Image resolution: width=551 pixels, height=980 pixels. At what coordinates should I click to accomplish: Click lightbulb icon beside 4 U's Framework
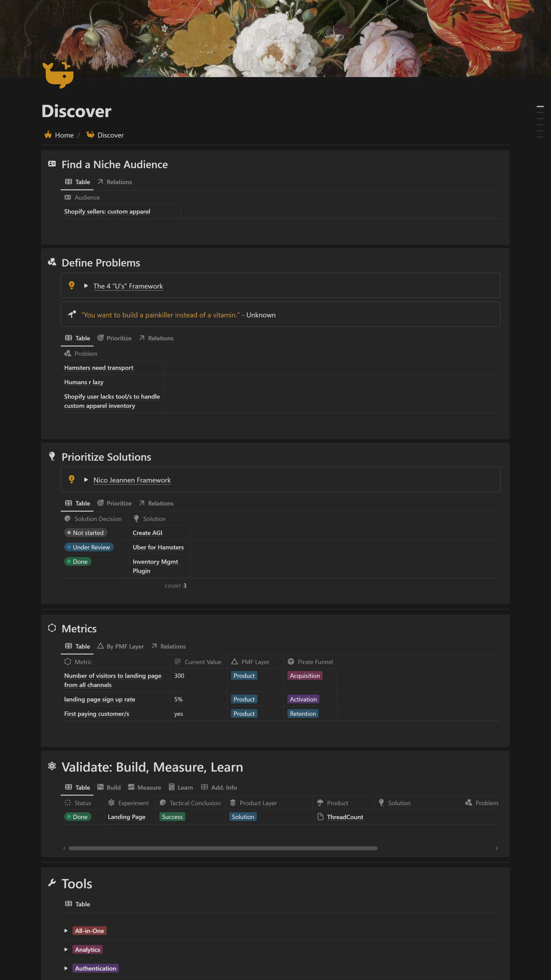(71, 285)
